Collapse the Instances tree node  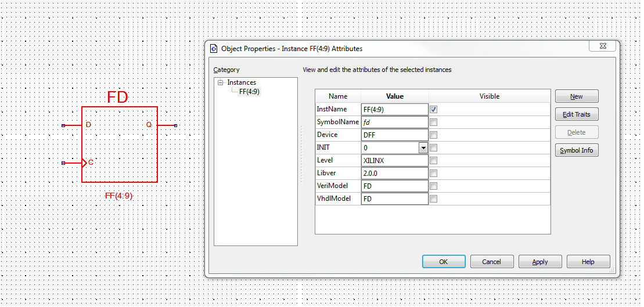(x=221, y=82)
